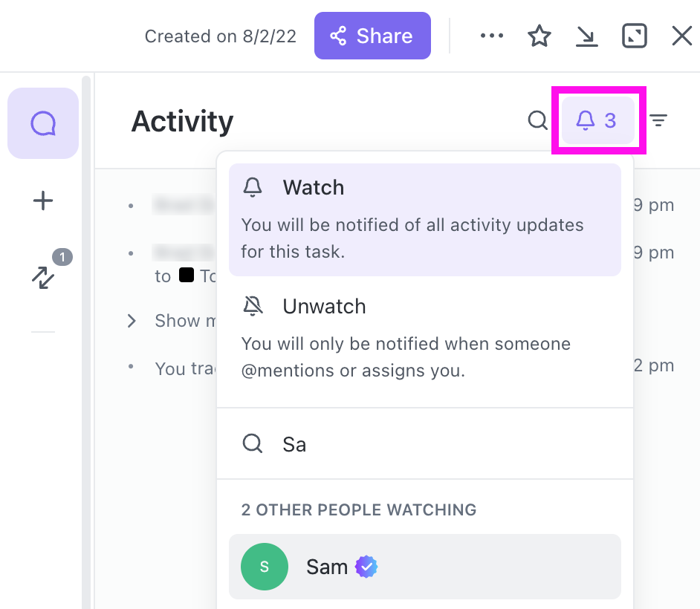Click the Share button

[x=372, y=36]
